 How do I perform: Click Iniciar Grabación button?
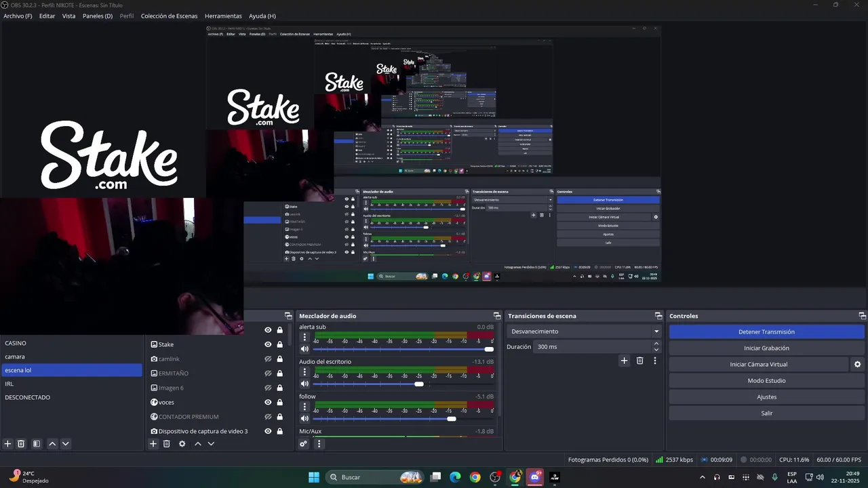point(766,348)
